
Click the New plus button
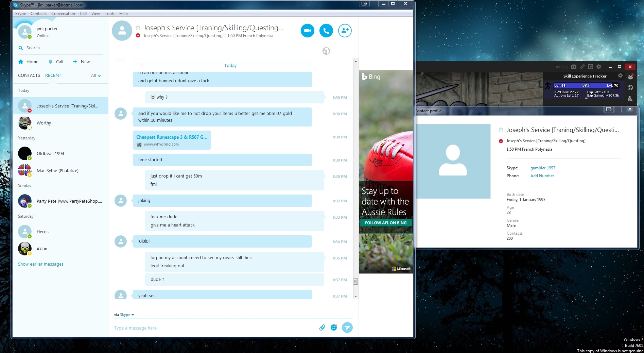click(81, 62)
